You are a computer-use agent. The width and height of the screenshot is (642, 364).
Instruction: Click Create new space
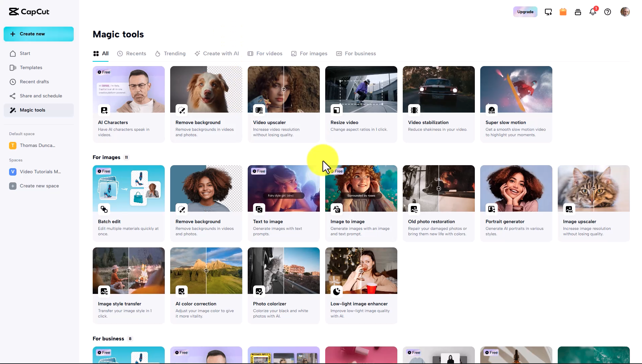click(39, 186)
